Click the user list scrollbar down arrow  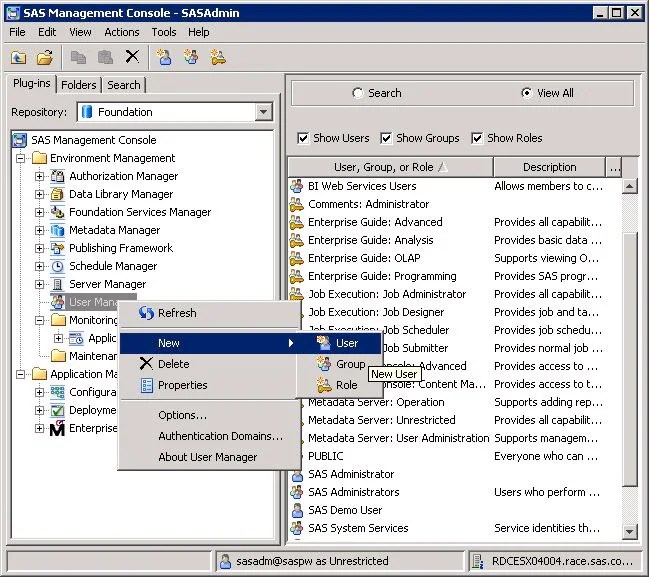[x=629, y=531]
